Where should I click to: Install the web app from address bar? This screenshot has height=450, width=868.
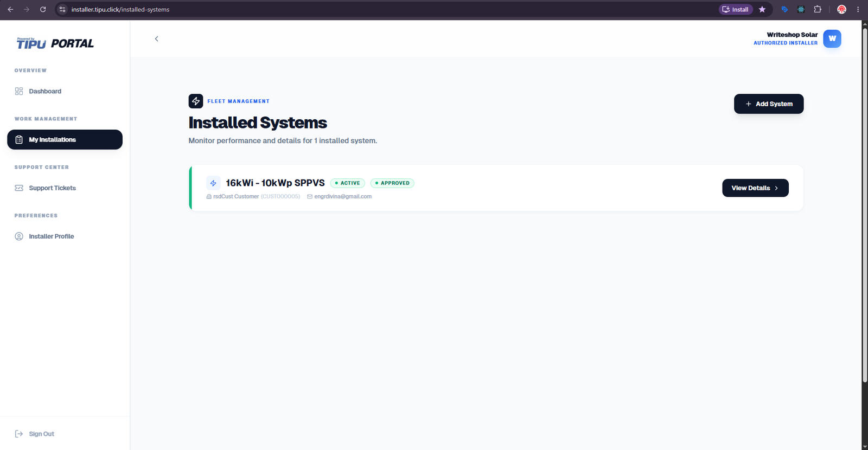(x=736, y=9)
